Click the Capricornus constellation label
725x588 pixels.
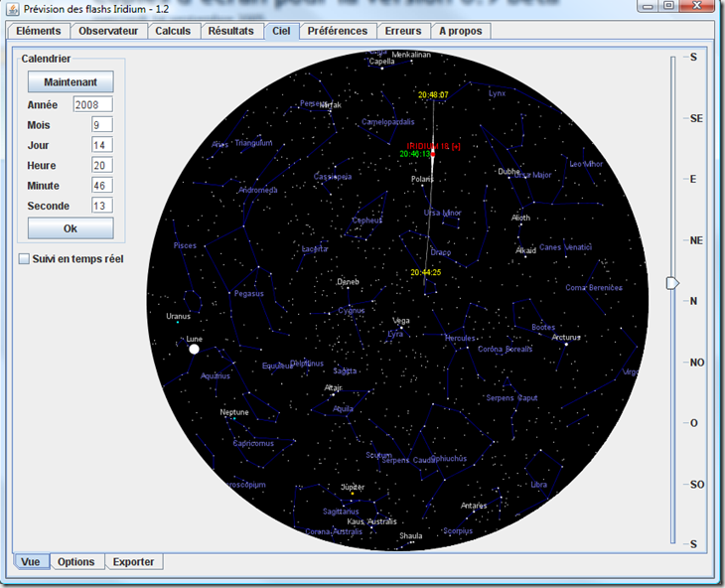(x=253, y=443)
